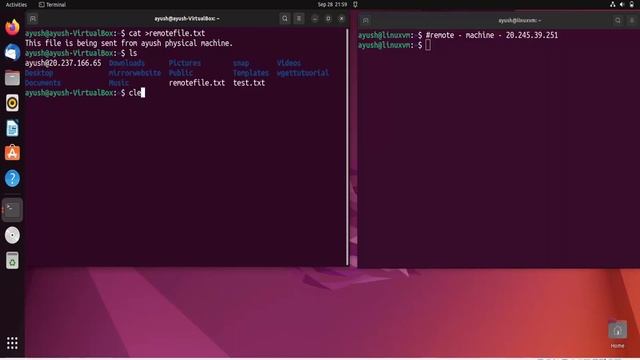Minimize the left terminal window

(315, 18)
